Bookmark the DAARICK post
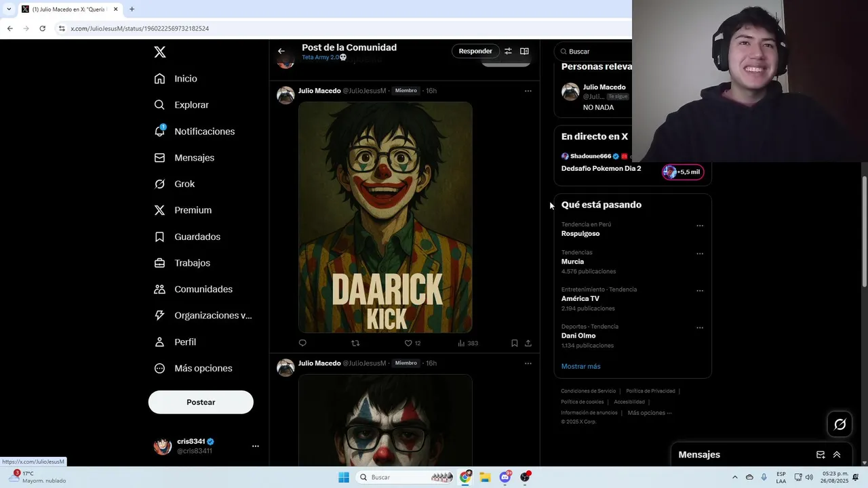 [x=515, y=343]
